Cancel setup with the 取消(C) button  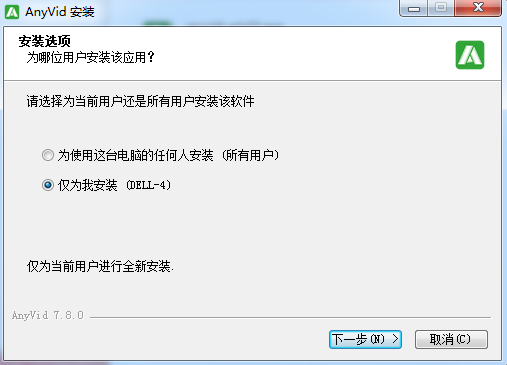pos(451,339)
